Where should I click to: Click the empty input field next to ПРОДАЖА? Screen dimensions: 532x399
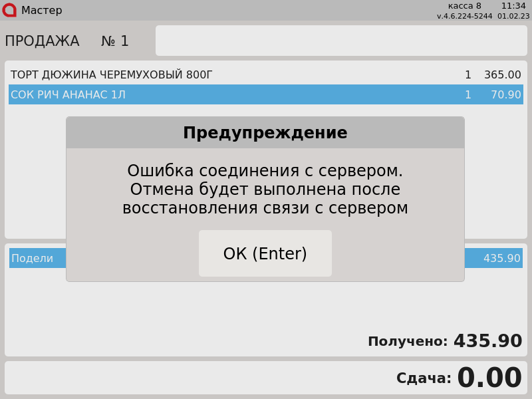coord(341,41)
